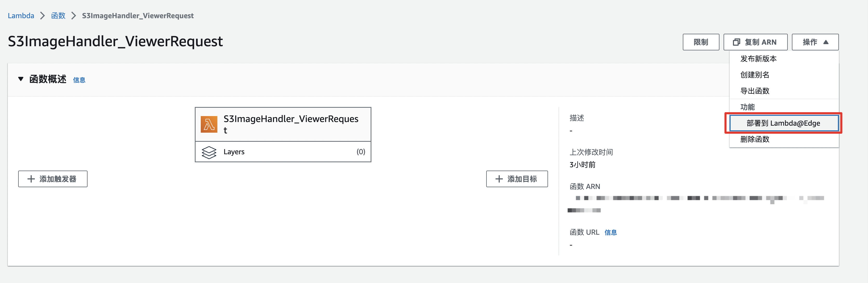Choose 创建别名 in the actions menu
The image size is (868, 283).
(755, 75)
